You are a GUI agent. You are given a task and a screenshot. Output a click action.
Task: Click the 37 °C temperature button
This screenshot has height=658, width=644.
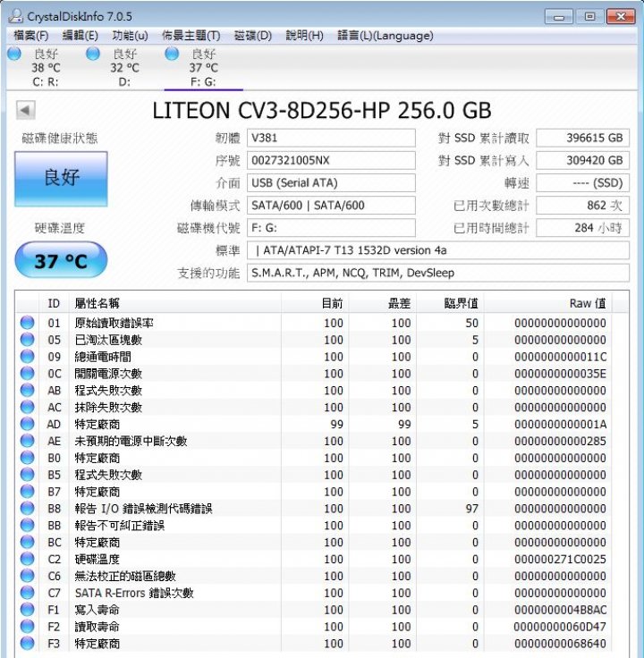pos(62,260)
